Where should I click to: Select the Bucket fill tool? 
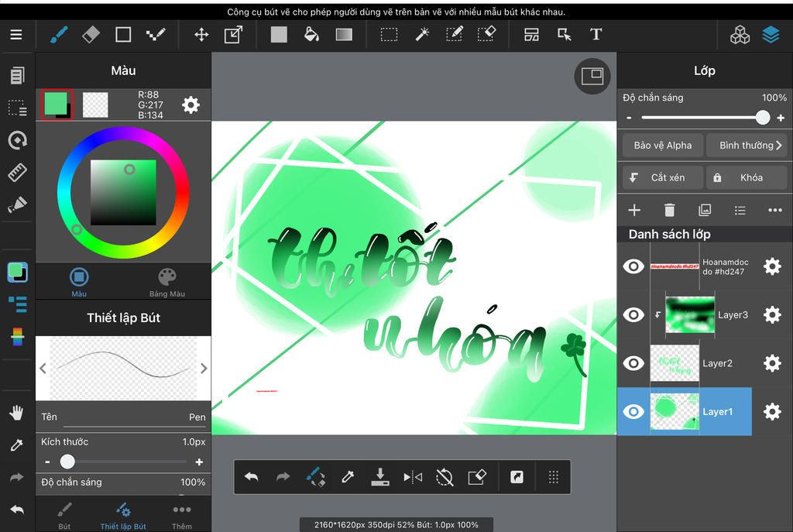click(x=311, y=34)
